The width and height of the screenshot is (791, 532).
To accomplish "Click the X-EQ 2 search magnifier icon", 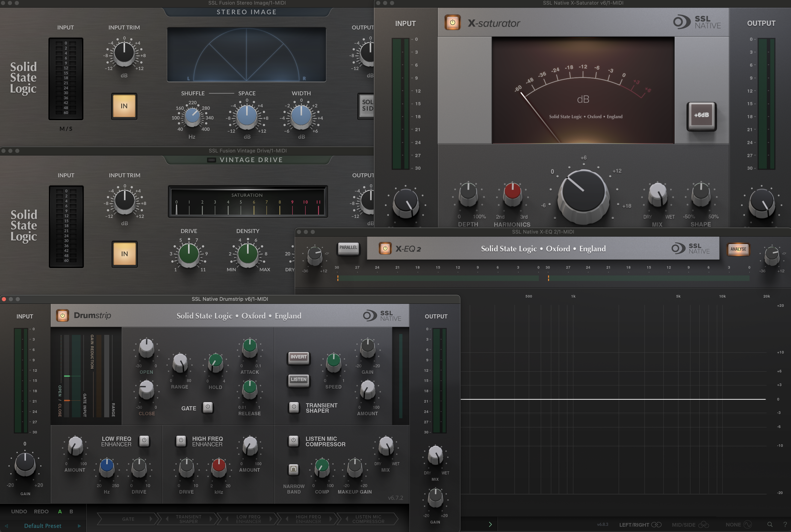I will 770,525.
